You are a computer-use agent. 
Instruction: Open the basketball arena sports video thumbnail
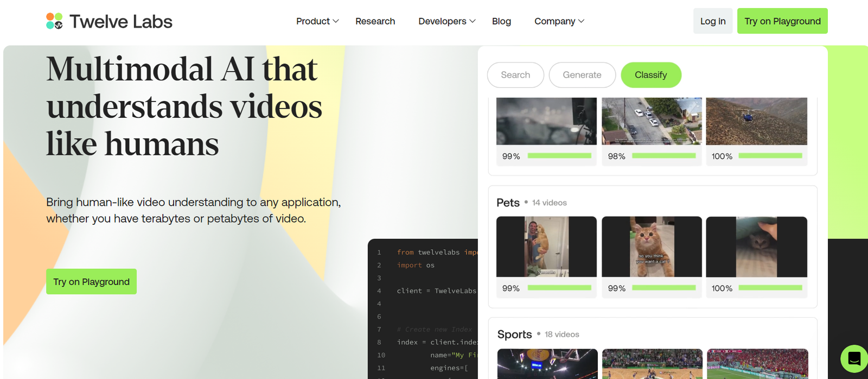click(x=547, y=363)
